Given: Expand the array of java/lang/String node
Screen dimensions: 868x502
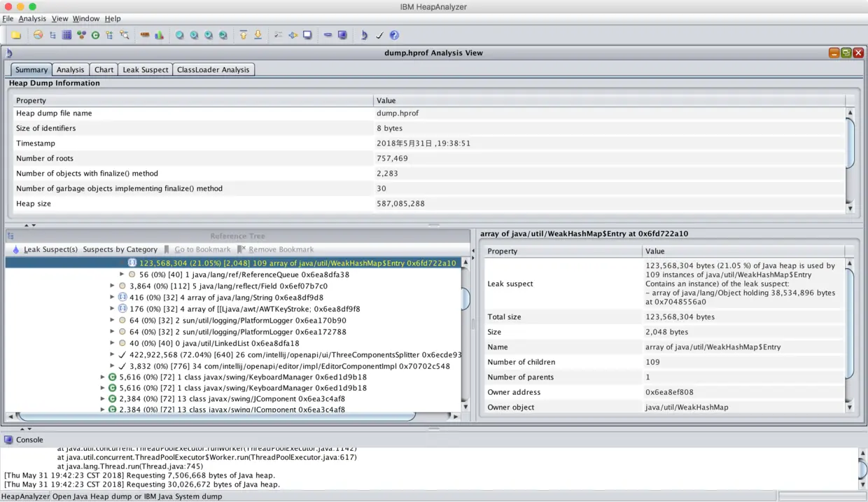Looking at the screenshot, I should pyautogui.click(x=113, y=297).
